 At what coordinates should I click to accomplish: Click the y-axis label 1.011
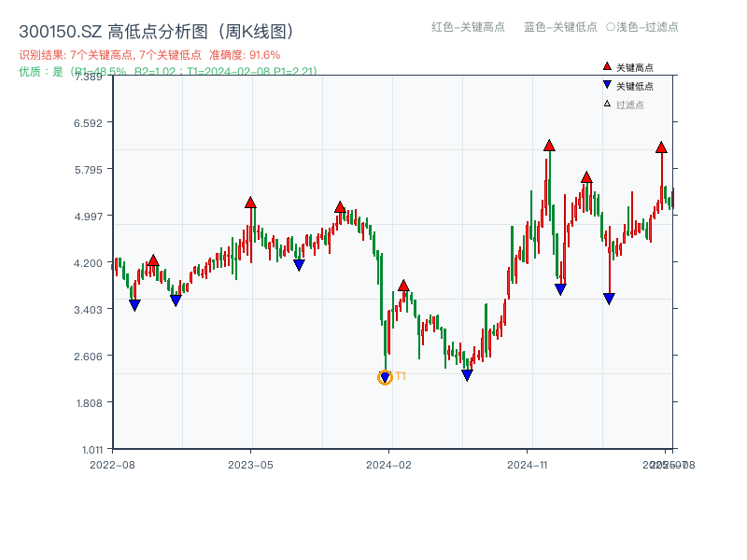(x=92, y=450)
